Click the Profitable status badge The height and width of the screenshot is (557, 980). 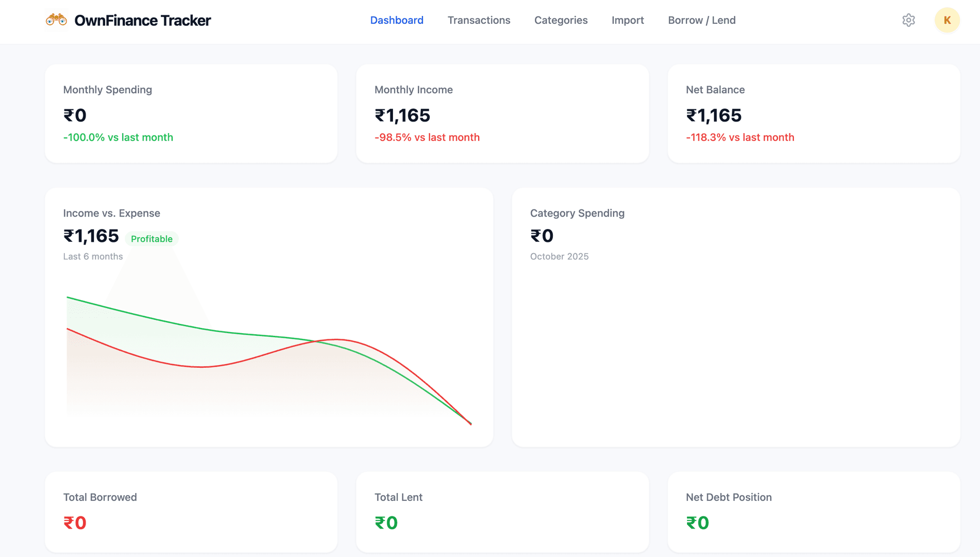tap(152, 239)
